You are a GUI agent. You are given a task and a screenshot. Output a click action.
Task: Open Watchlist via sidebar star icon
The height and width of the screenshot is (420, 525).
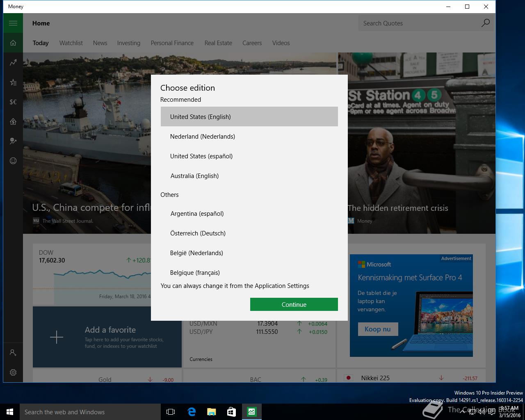(x=13, y=82)
